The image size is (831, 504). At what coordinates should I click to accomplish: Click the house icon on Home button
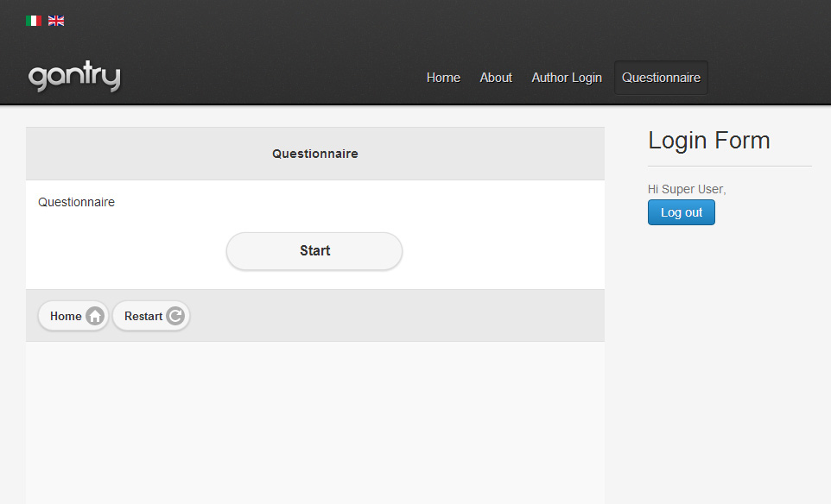click(x=95, y=316)
